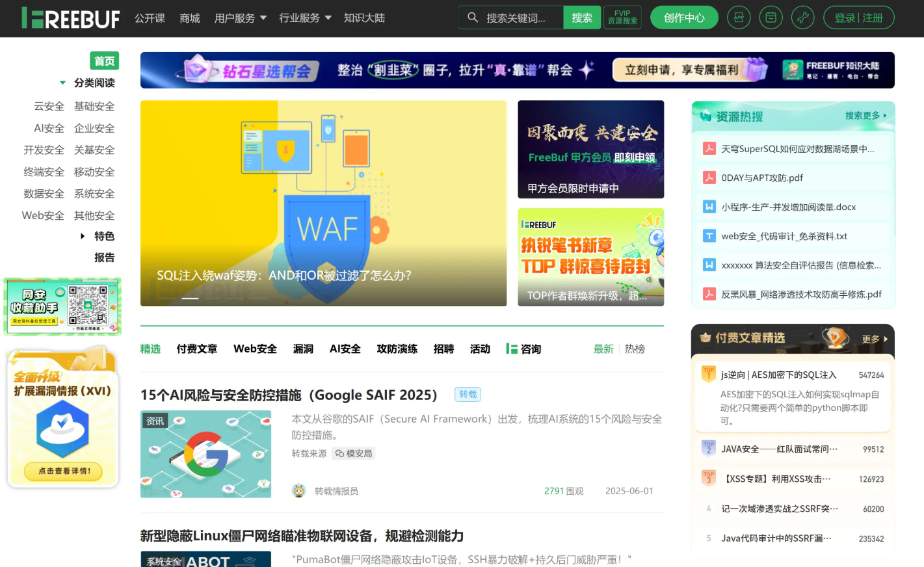Screen dimensions: 924x567
Task: Open the 行业服务 dropdown menu
Action: click(x=305, y=18)
